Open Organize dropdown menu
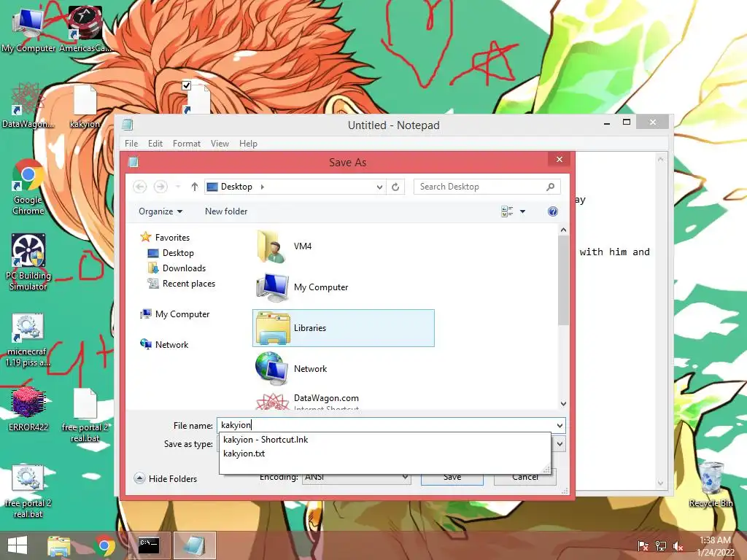This screenshot has width=747, height=560. 160,211
